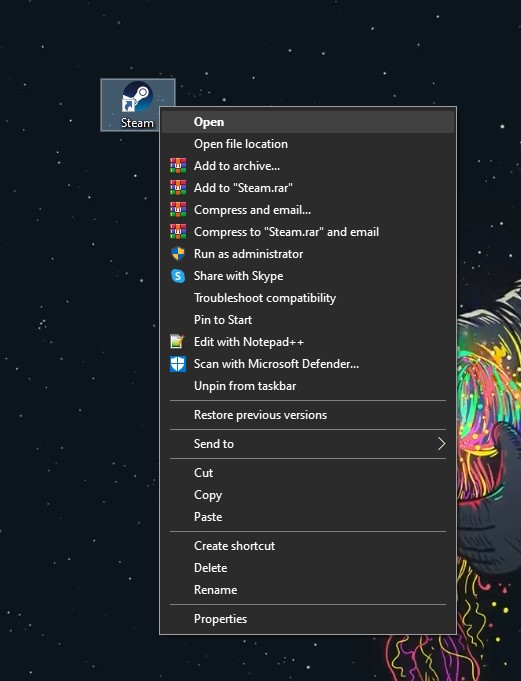
Task: Expand the Send to submenu arrow
Action: tap(442, 444)
